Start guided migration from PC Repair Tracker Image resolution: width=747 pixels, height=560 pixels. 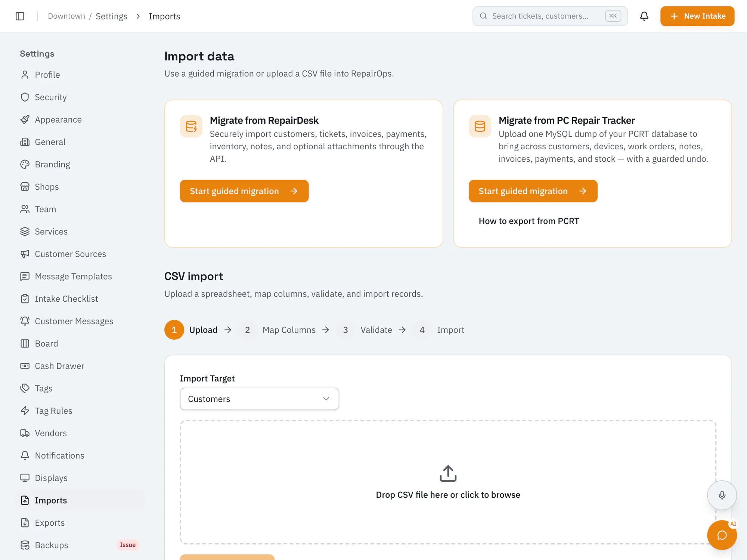(533, 191)
